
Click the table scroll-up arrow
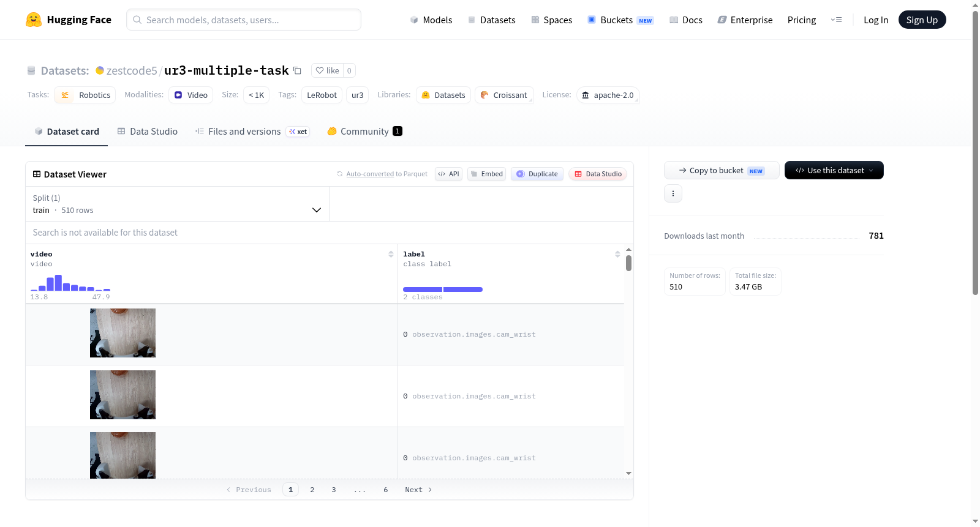pyautogui.click(x=628, y=250)
